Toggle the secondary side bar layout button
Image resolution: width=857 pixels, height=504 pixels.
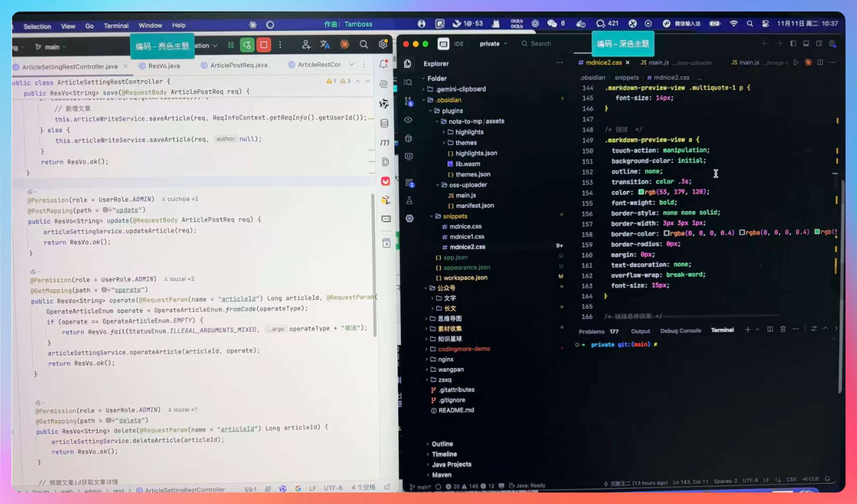click(x=819, y=44)
